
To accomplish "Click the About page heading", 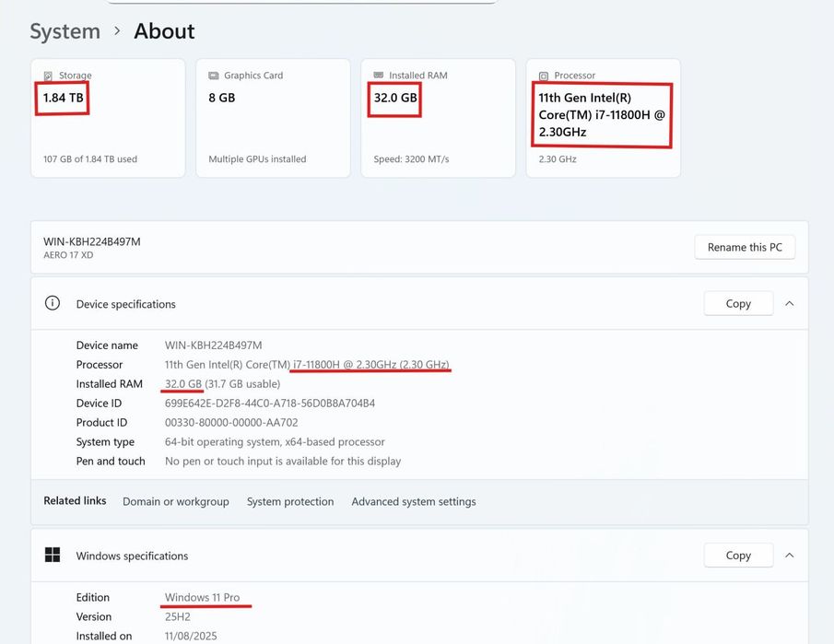I will click(x=164, y=31).
